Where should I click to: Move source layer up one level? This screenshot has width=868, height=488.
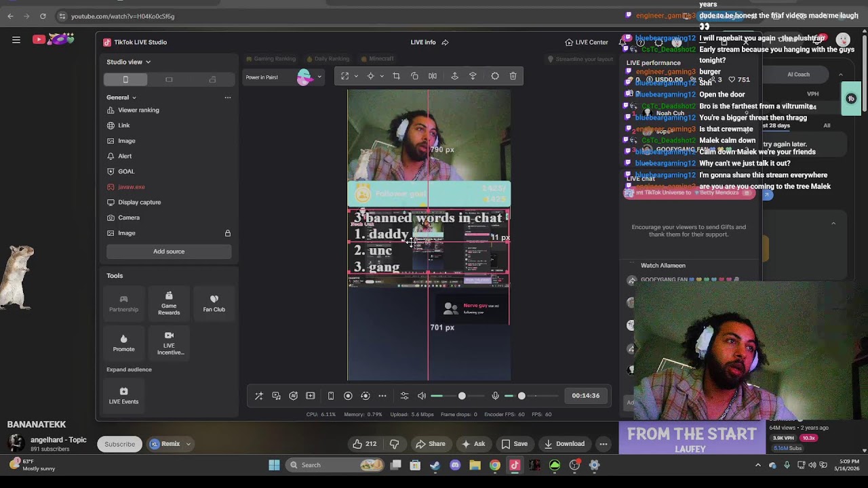(x=454, y=76)
